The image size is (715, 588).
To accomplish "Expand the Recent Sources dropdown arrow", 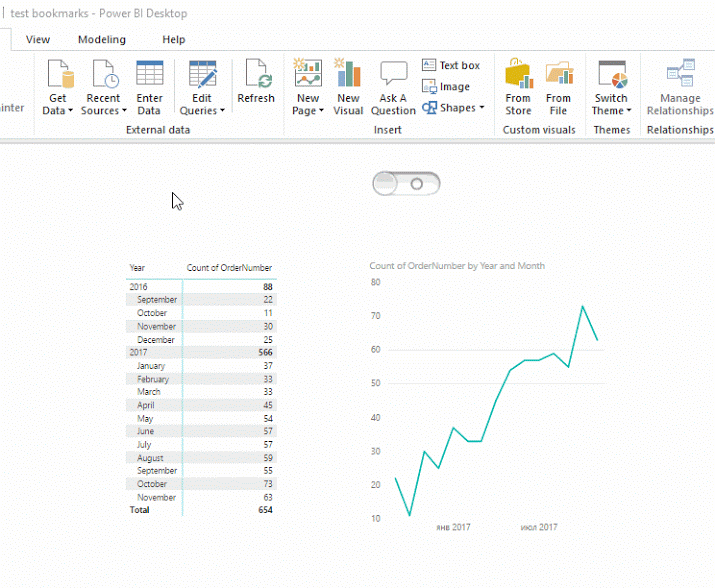I will tap(124, 111).
